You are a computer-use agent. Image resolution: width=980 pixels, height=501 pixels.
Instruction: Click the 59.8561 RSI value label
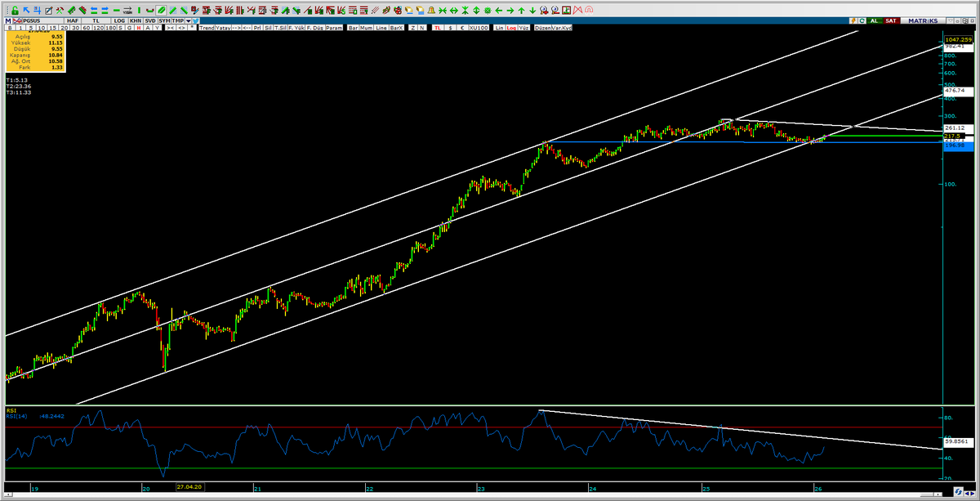tap(956, 441)
